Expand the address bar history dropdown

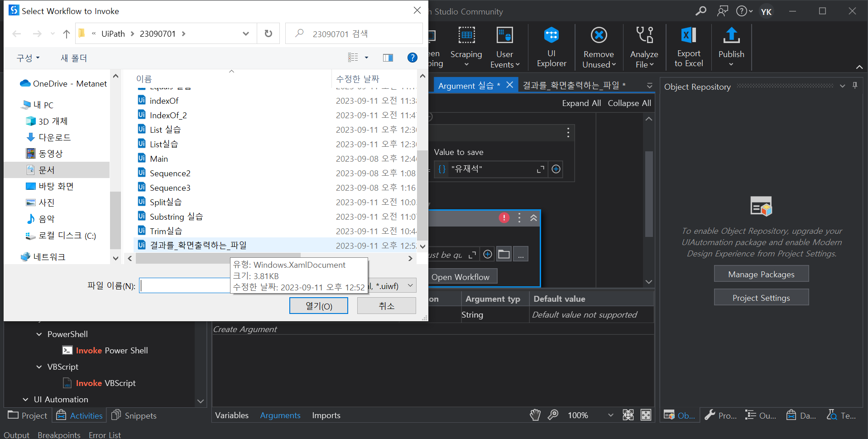tap(246, 34)
